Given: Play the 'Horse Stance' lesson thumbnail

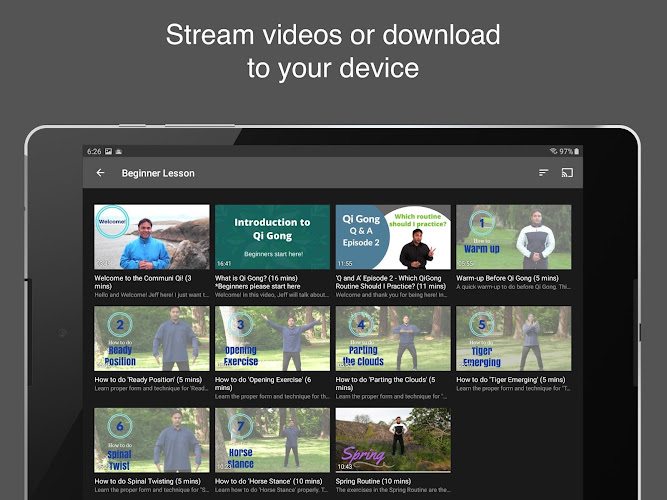Looking at the screenshot, I should coord(272,439).
